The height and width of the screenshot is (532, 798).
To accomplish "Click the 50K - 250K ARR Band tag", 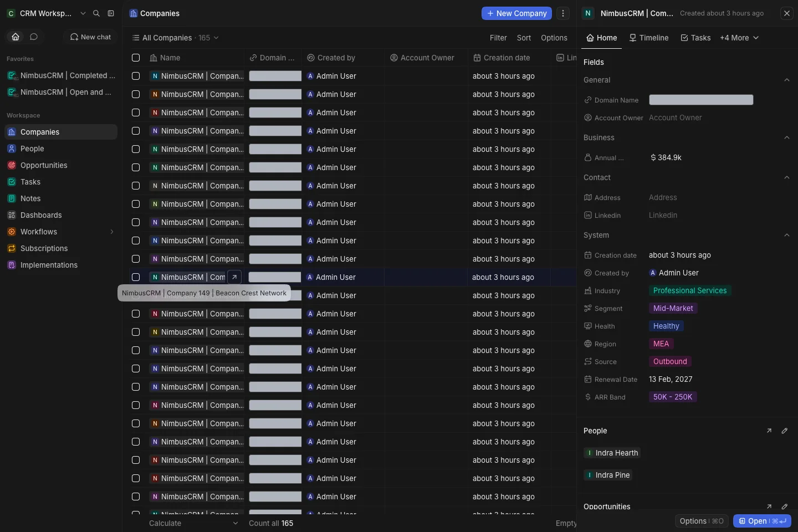I will click(x=673, y=397).
